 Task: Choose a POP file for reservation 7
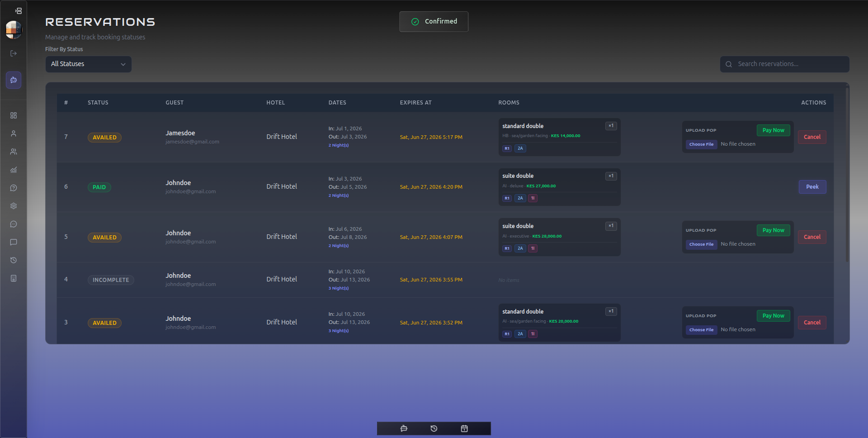point(701,144)
